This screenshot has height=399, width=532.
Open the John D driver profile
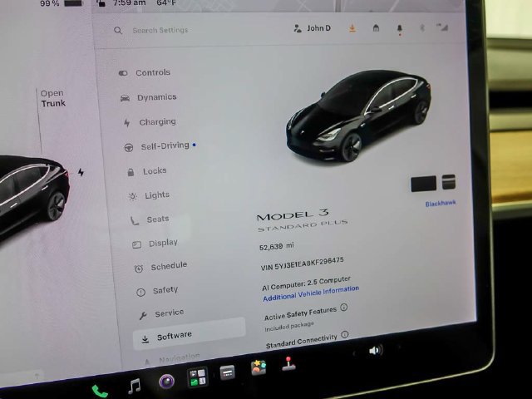tap(313, 28)
